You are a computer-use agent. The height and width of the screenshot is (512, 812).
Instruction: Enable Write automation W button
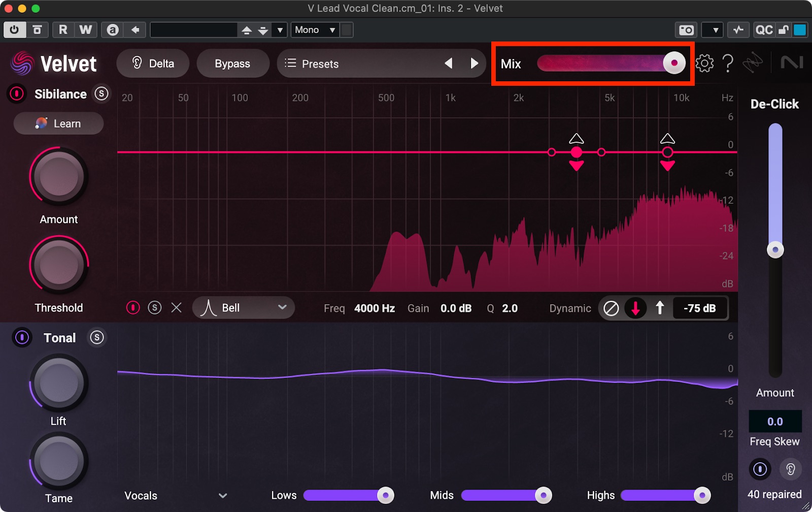[86, 29]
